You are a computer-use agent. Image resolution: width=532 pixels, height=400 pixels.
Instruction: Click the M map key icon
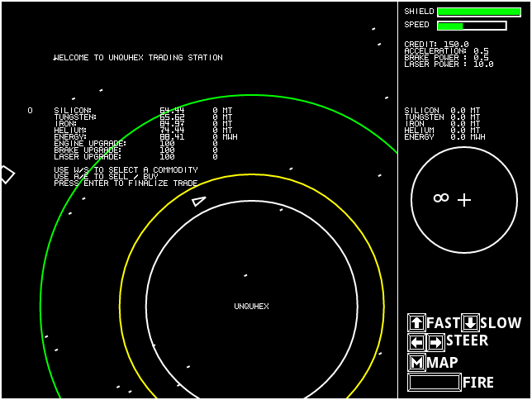click(x=416, y=362)
